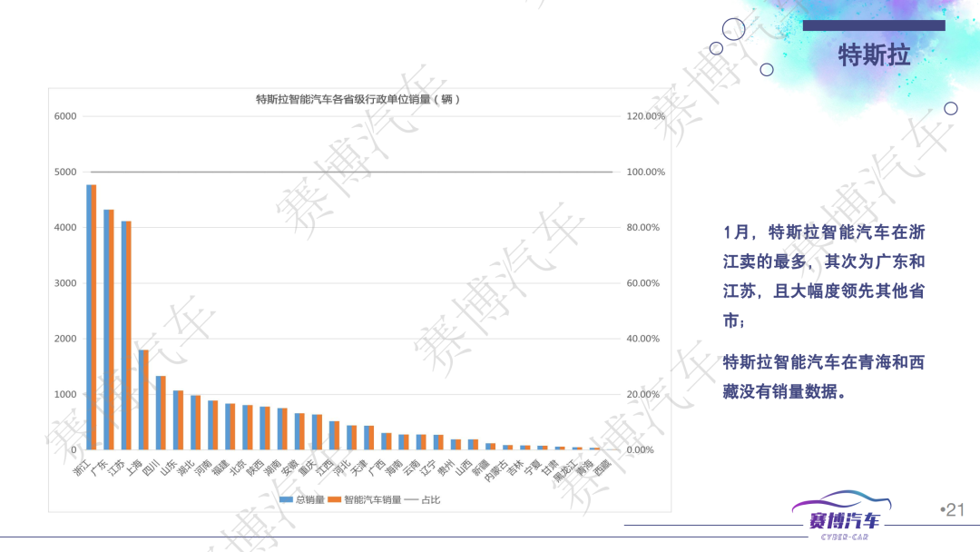Screen dimensions: 980x552
Task: Click the 80.00% right axis value
Action: point(643,228)
